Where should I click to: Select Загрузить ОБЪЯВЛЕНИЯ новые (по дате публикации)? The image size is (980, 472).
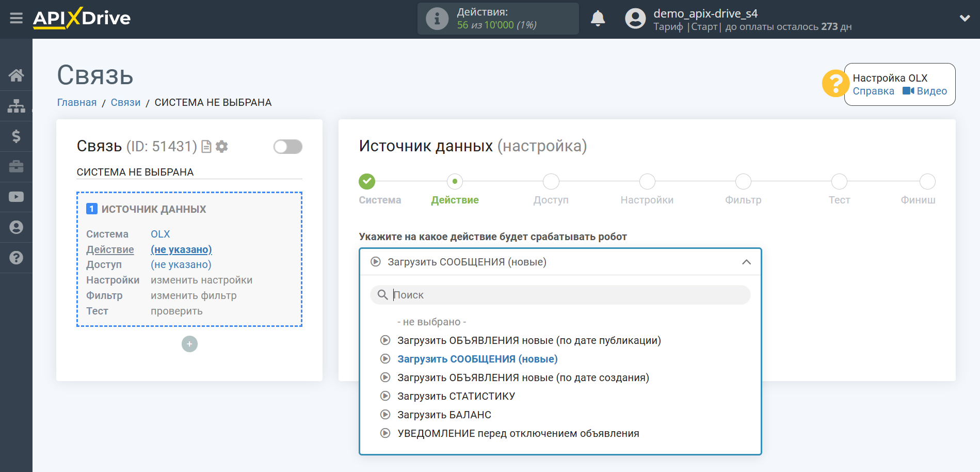click(529, 340)
